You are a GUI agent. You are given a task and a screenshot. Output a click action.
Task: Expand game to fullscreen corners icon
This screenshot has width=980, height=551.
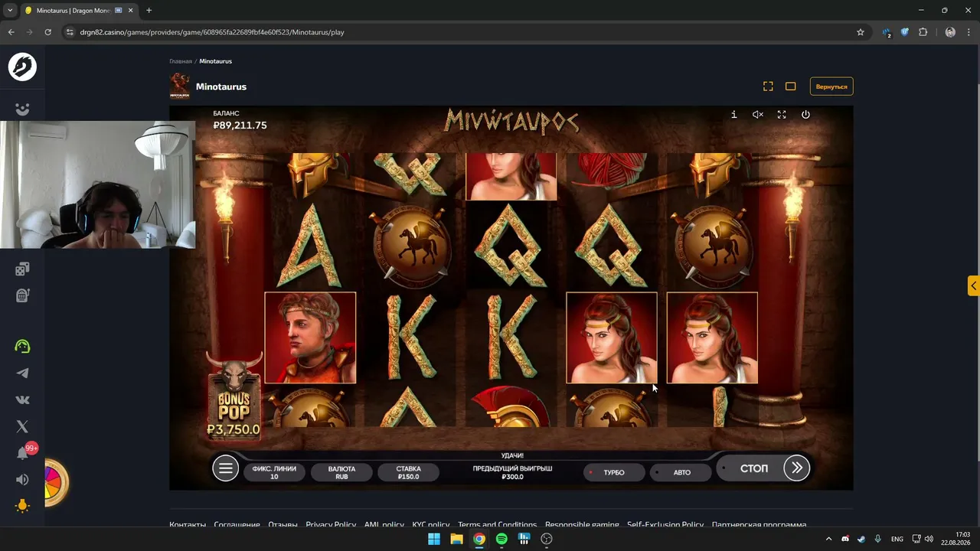768,86
